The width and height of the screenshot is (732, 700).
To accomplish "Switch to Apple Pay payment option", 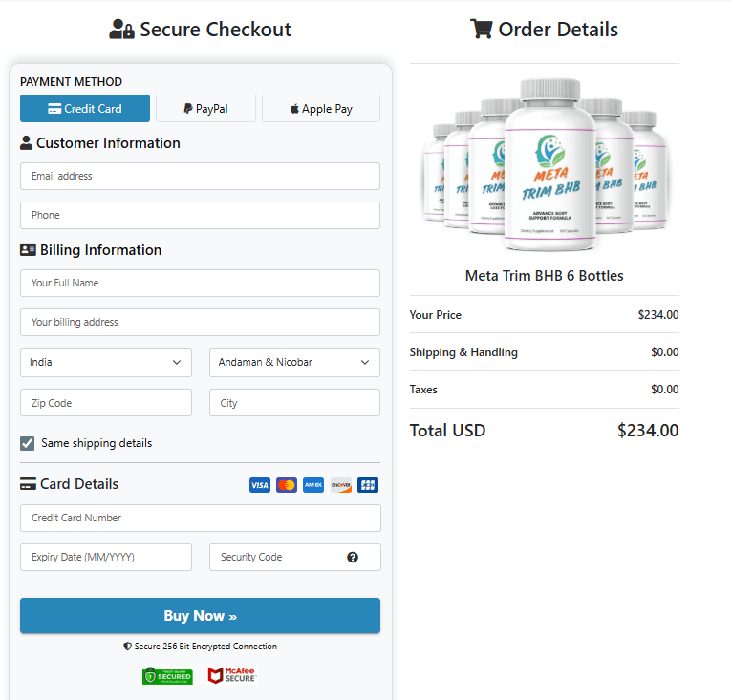I will click(x=321, y=109).
